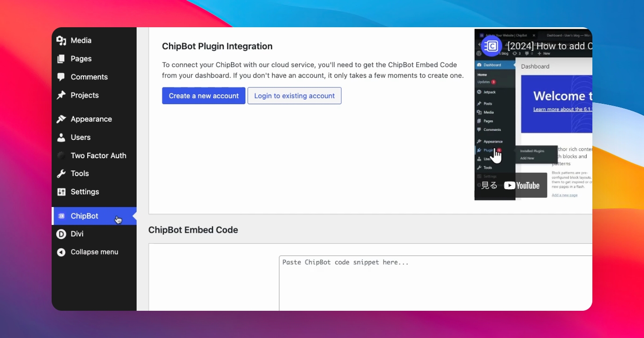Open the Tools menu item
The image size is (644, 338).
point(94,174)
